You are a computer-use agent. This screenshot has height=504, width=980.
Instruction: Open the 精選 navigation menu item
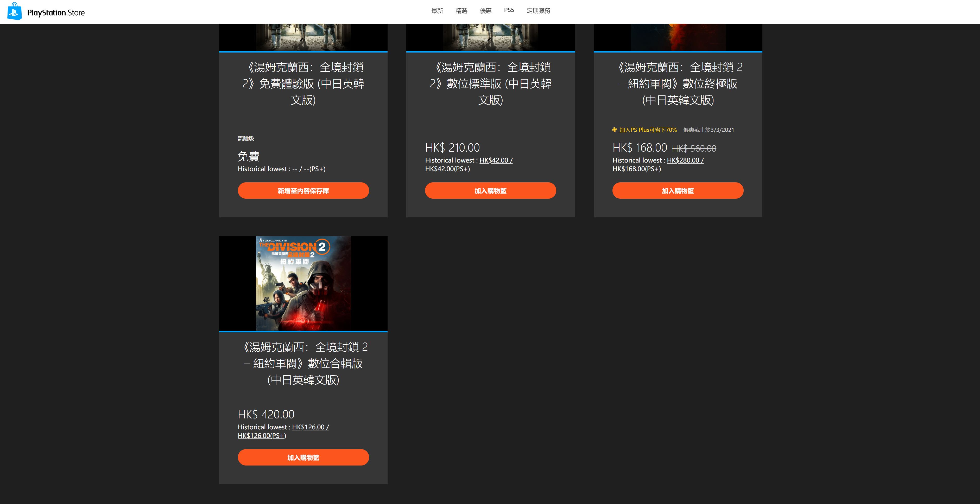[x=461, y=11]
